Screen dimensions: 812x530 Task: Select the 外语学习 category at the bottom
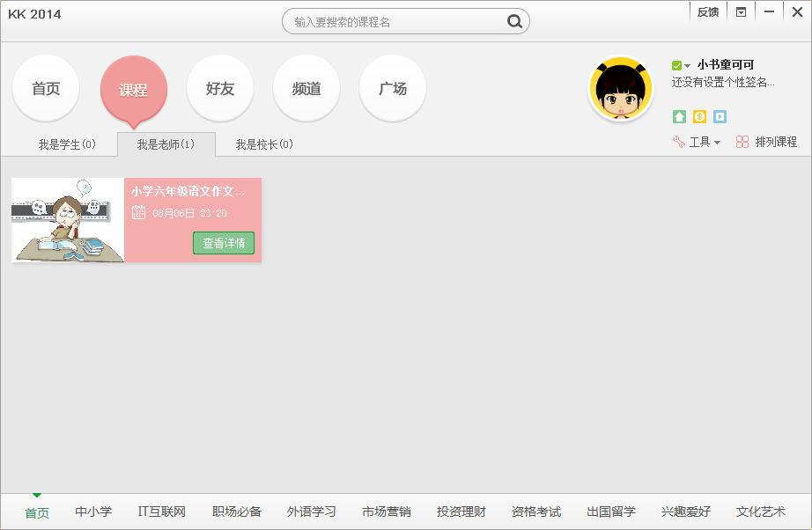pyautogui.click(x=311, y=511)
